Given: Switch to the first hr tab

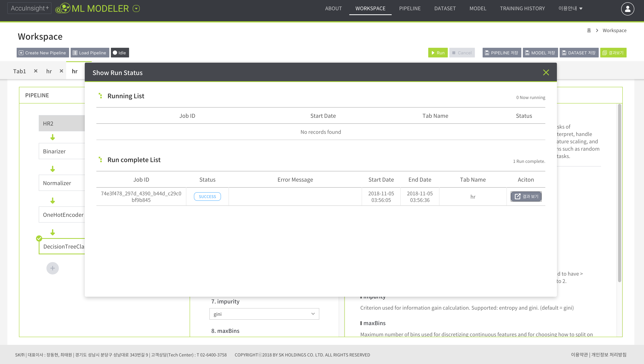Looking at the screenshot, I should coord(49,71).
